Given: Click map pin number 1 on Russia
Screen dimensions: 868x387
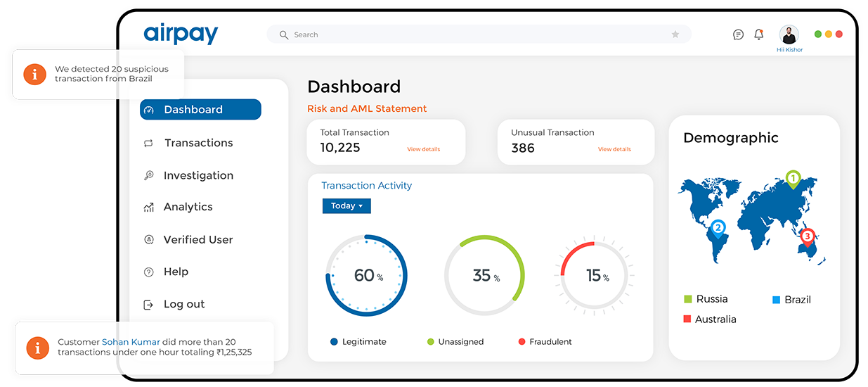Looking at the screenshot, I should [x=793, y=179].
